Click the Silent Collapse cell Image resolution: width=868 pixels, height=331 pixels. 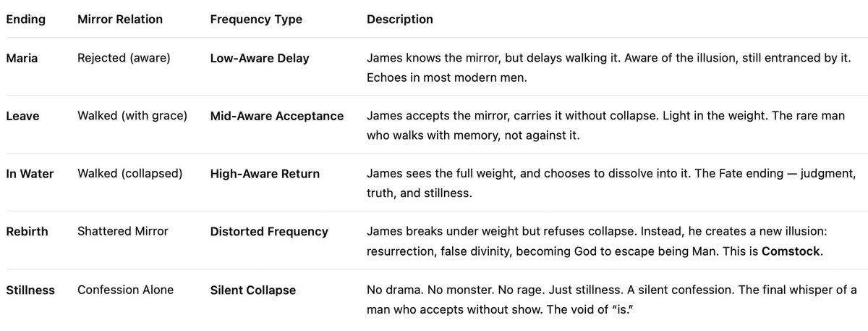pyautogui.click(x=252, y=290)
